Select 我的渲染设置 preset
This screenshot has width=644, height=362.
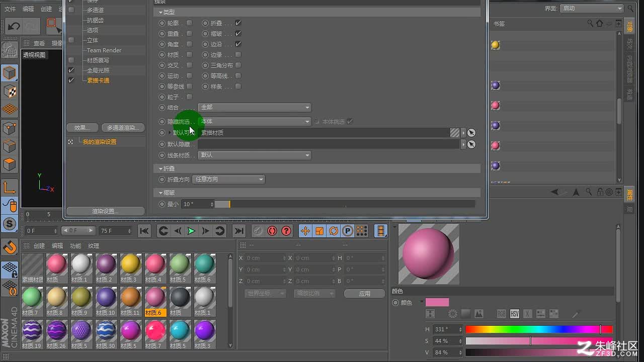[100, 142]
